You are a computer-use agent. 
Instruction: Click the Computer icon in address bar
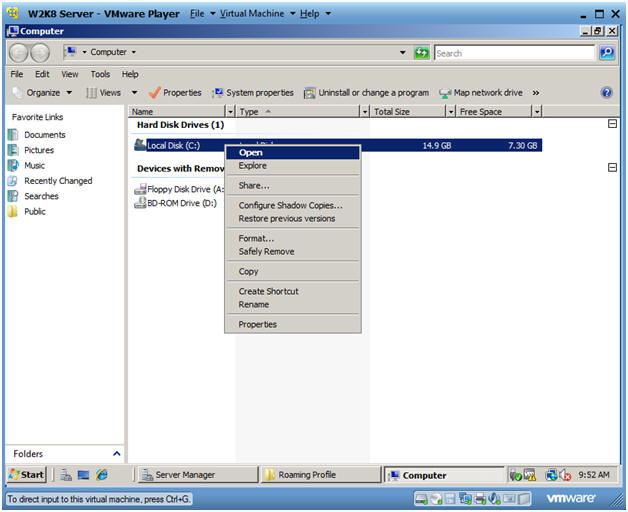[x=71, y=52]
